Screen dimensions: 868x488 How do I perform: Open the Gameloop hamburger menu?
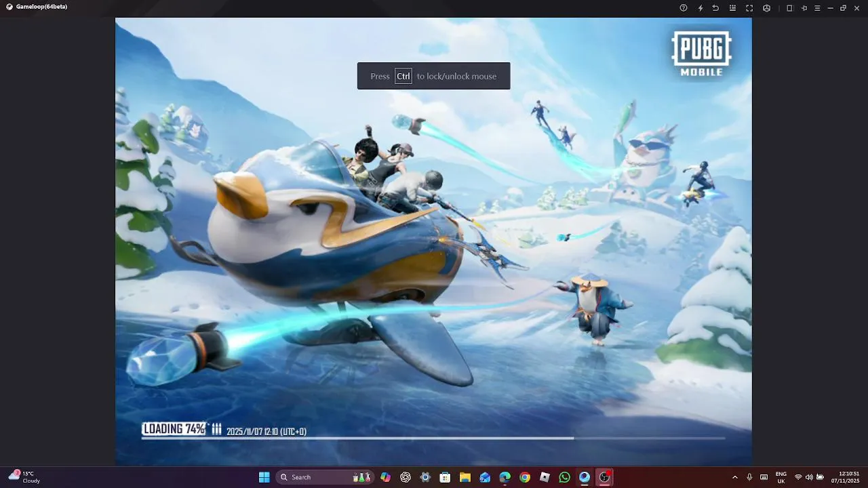817,8
